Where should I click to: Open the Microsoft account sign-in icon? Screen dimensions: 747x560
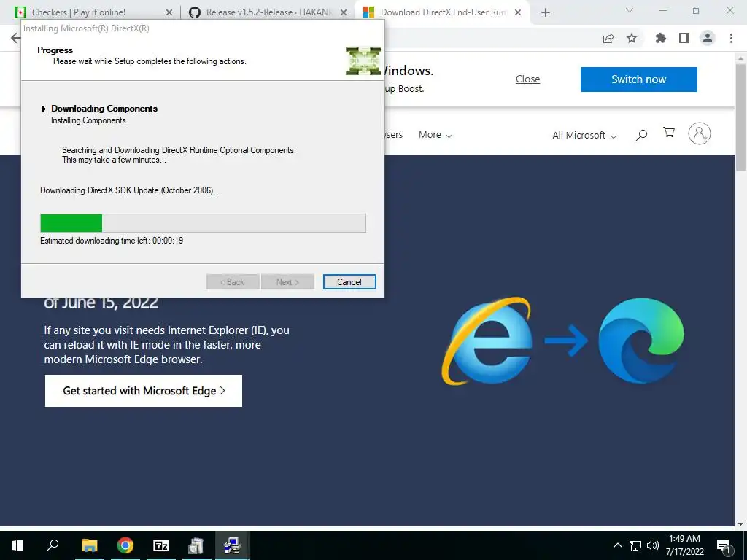coord(700,133)
